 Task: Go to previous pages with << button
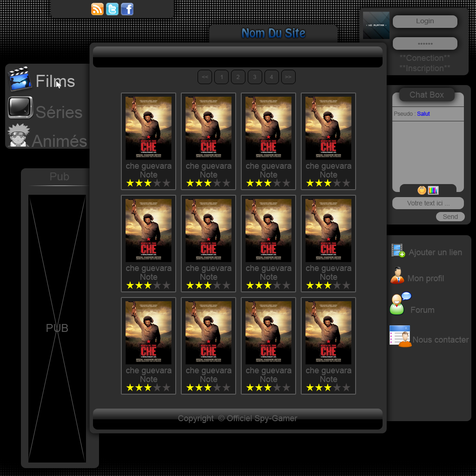pos(205,77)
